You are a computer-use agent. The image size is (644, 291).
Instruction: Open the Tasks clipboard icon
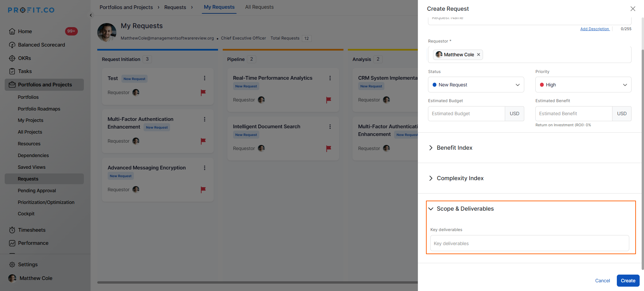pos(12,71)
